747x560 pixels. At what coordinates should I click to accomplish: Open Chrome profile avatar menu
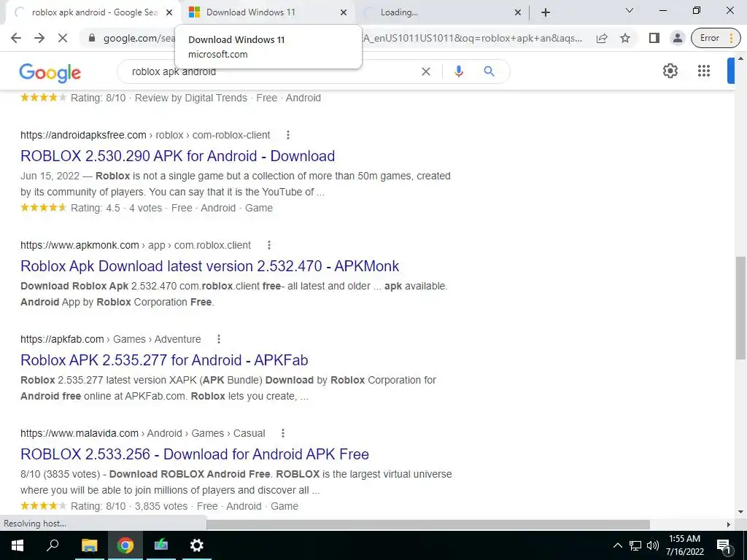coord(677,38)
